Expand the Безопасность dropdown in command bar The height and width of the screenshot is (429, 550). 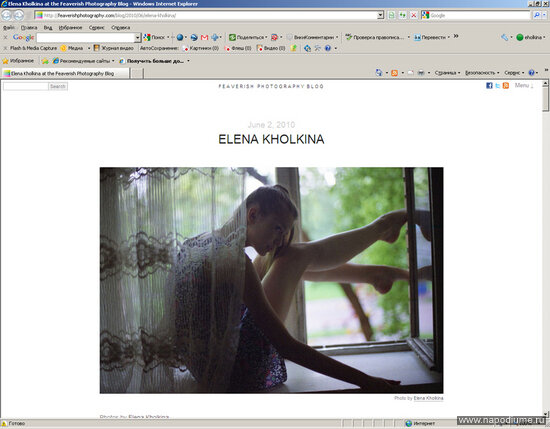coord(480,73)
